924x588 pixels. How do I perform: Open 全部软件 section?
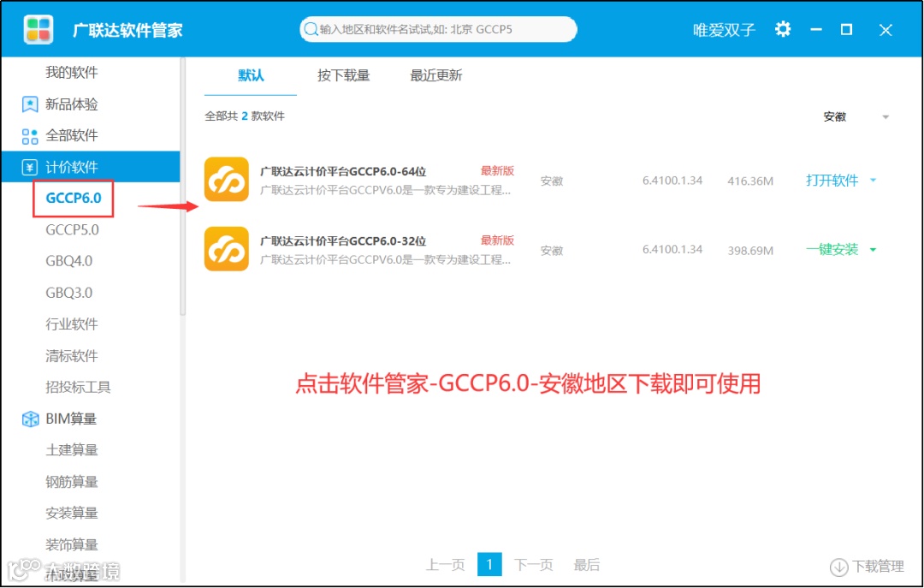[x=72, y=135]
